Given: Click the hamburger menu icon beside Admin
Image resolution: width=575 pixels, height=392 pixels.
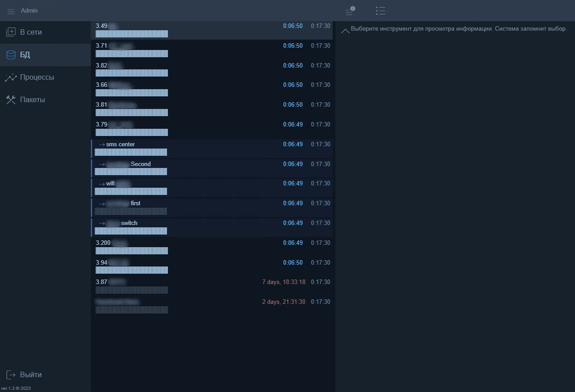Looking at the screenshot, I should click(11, 11).
